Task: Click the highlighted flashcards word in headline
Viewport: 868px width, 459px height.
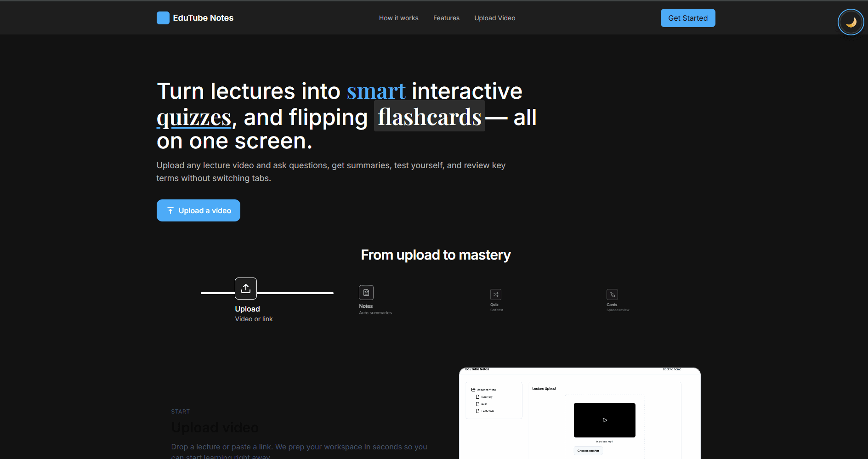Action: [x=429, y=117]
